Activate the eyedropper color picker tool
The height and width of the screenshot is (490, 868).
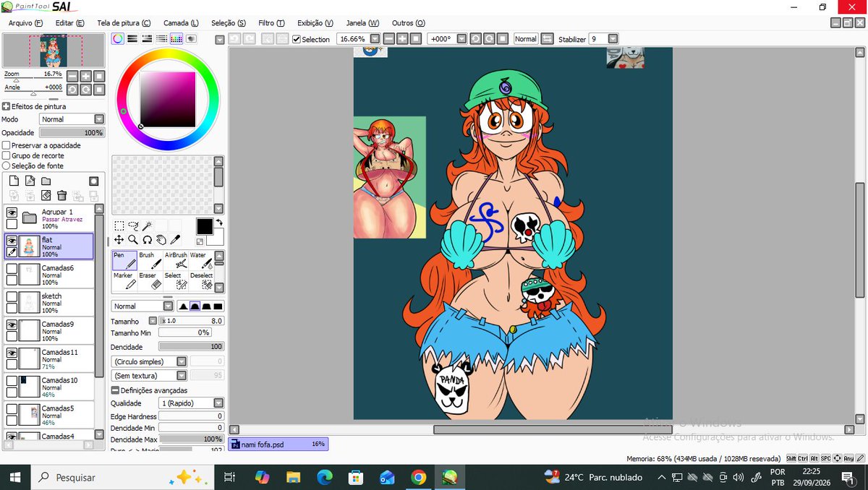[175, 239]
